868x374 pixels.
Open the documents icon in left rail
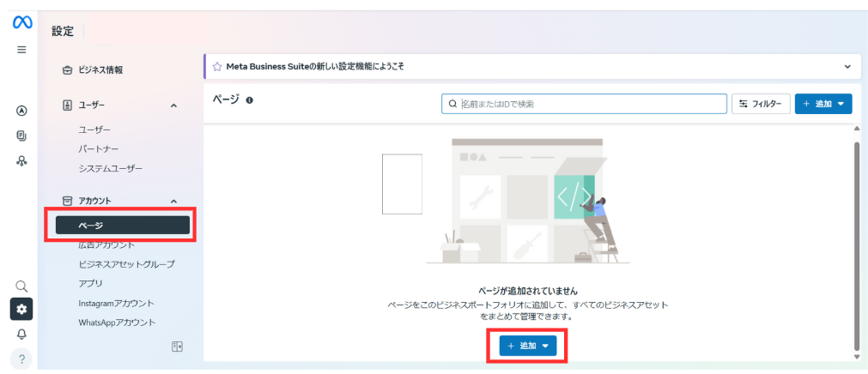pyautogui.click(x=21, y=136)
